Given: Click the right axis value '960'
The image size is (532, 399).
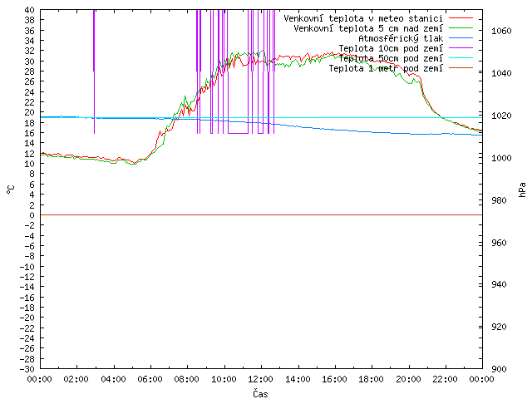Looking at the screenshot, I should (499, 243).
